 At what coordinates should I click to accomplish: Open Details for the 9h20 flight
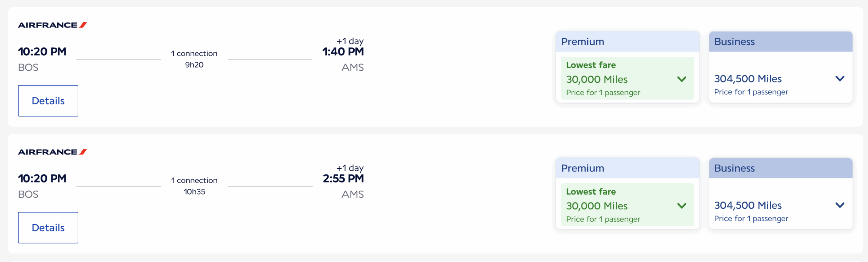[48, 101]
